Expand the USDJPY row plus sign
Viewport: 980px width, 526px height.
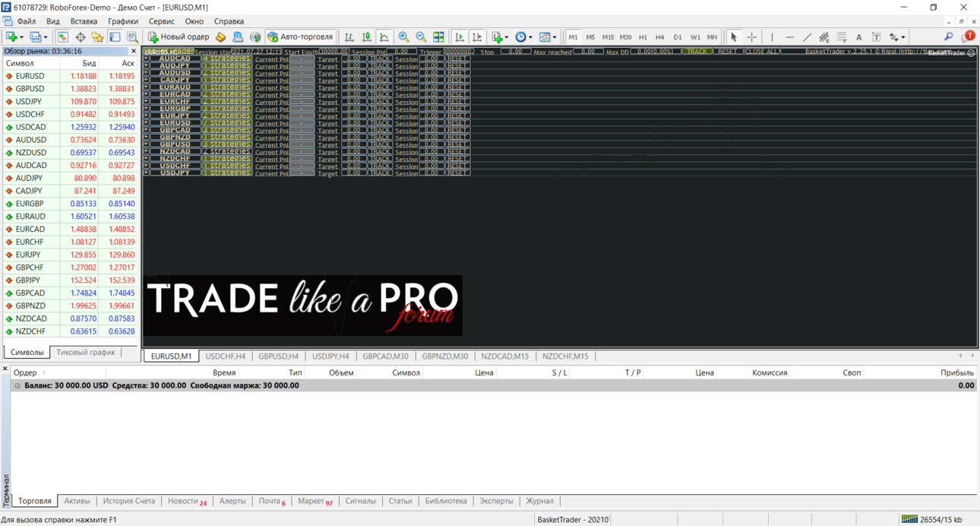(147, 173)
